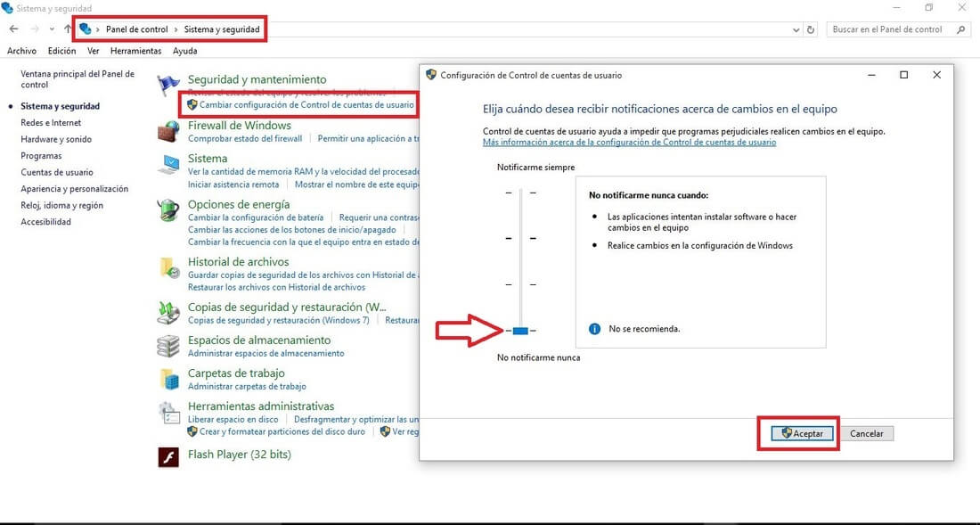The width and height of the screenshot is (980, 525).
Task: Open Cambiar configuración de Control de cuentas de usuario
Action: [306, 105]
